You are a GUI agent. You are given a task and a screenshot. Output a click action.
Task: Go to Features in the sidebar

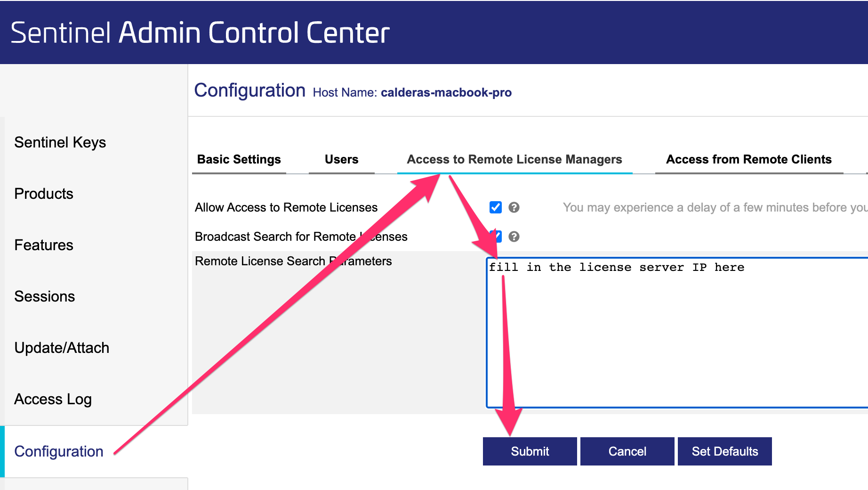pyautogui.click(x=44, y=245)
